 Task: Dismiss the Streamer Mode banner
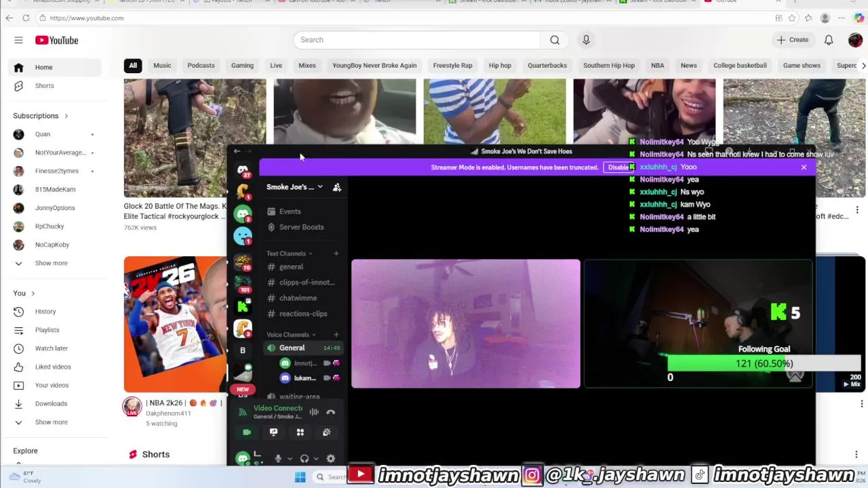click(804, 167)
